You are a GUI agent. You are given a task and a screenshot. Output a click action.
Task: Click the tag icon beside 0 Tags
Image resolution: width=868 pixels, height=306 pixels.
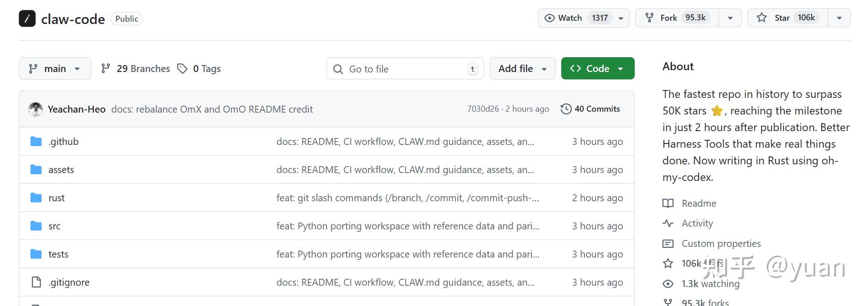click(x=182, y=68)
